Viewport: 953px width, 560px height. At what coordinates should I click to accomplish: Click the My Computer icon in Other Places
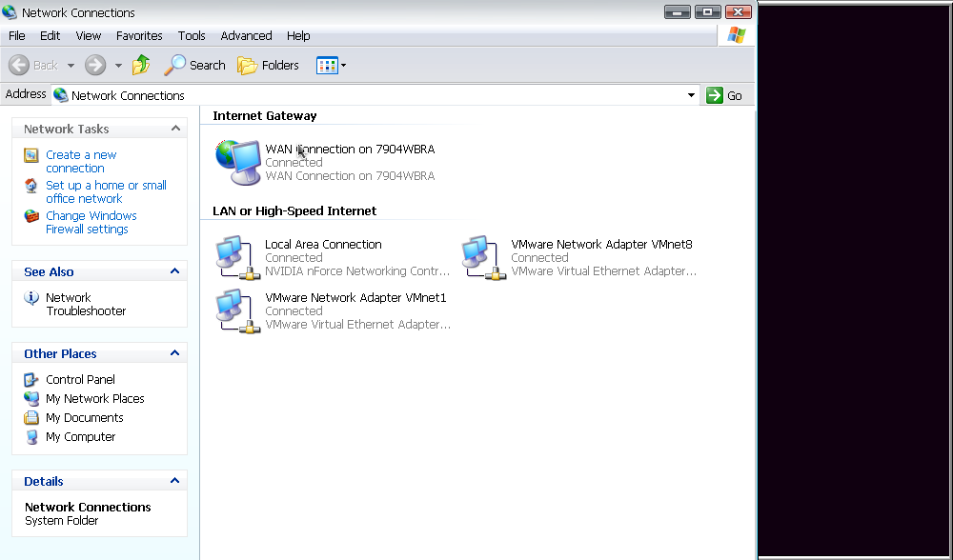pyautogui.click(x=31, y=437)
